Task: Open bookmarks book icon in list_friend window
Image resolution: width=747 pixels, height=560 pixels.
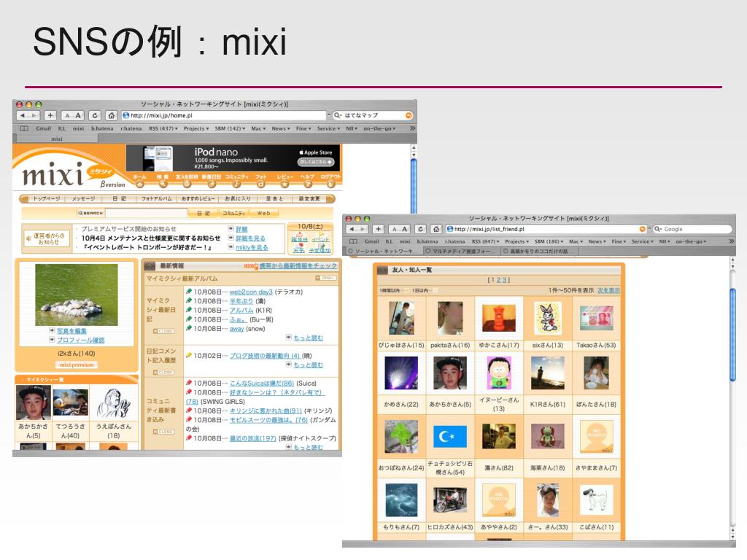Action: click(x=353, y=241)
